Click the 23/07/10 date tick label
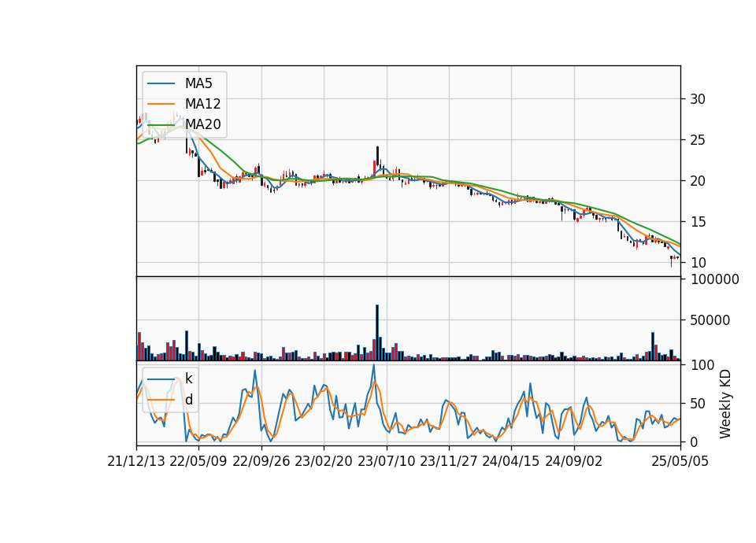 386,461
